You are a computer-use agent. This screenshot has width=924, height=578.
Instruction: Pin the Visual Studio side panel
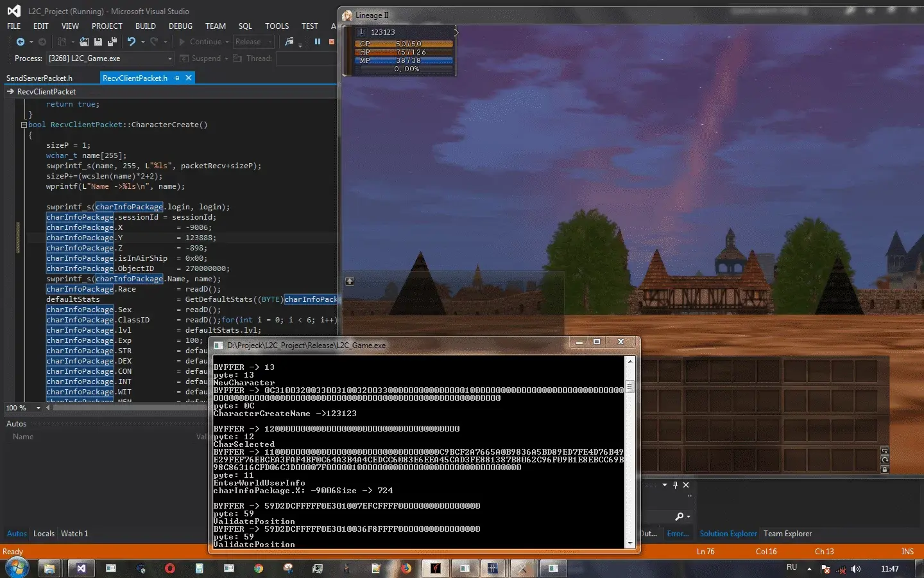tap(675, 485)
